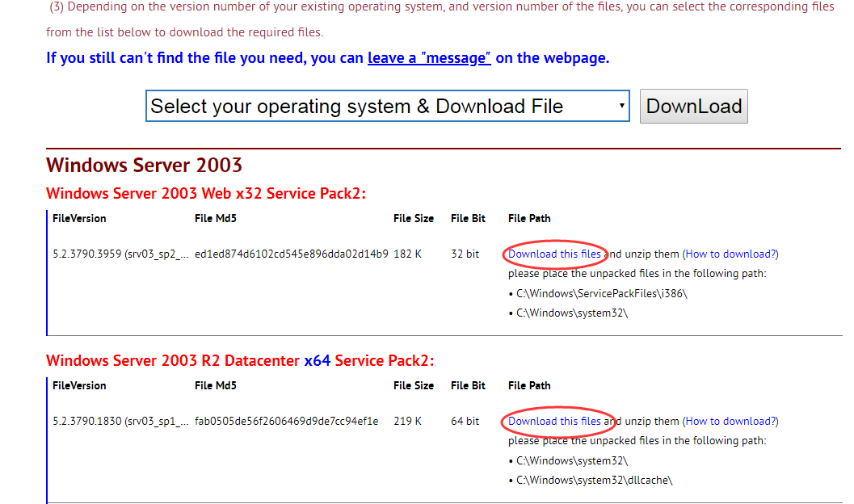Image resolution: width=854 pixels, height=504 pixels.
Task: Click the blue x64 text in Datacenter heading
Action: 317,361
